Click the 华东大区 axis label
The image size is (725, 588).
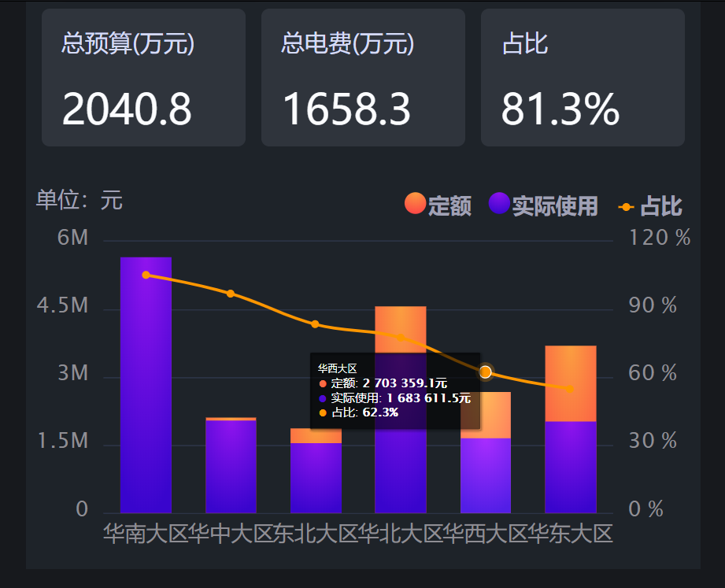coord(571,534)
